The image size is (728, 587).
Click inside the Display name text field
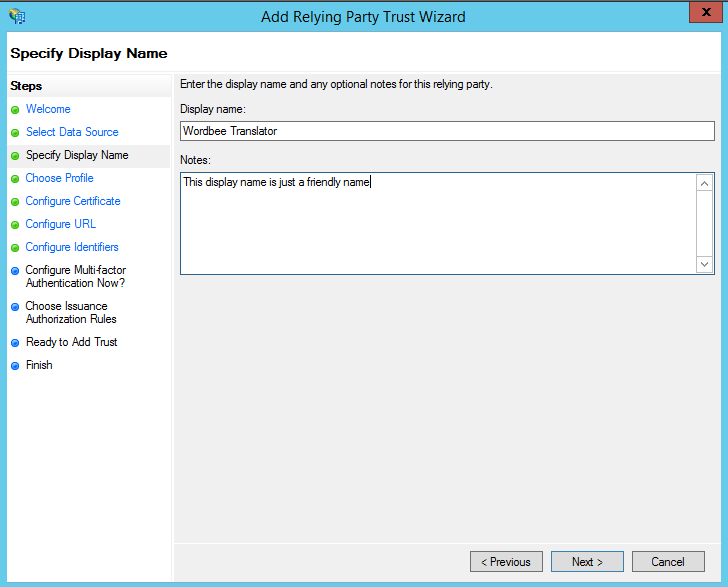pos(447,131)
